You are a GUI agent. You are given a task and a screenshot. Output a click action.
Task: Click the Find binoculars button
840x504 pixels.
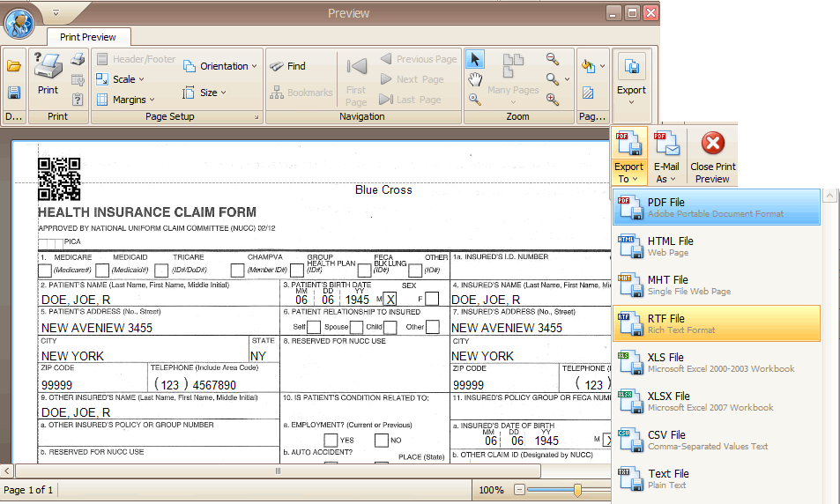coord(287,66)
